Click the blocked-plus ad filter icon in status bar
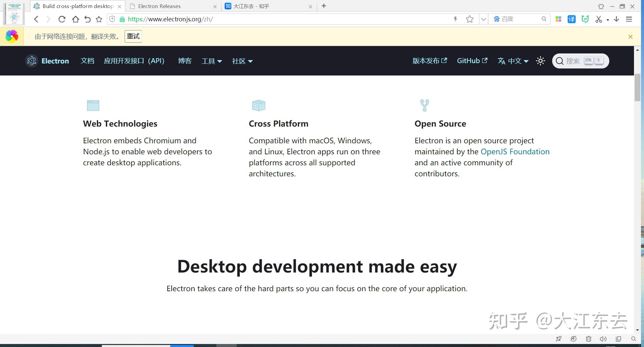The width and height of the screenshot is (644, 347). click(x=574, y=339)
